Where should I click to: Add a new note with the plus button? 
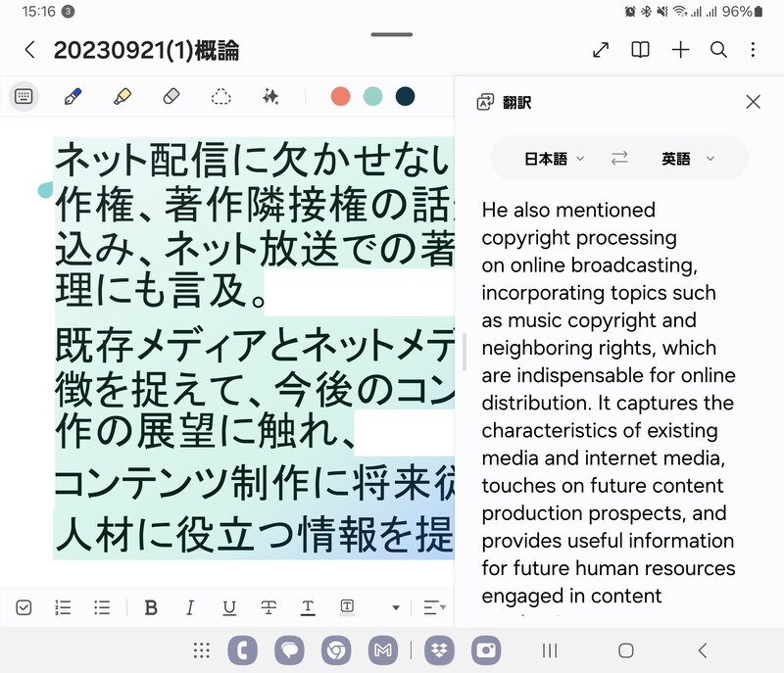(x=680, y=49)
